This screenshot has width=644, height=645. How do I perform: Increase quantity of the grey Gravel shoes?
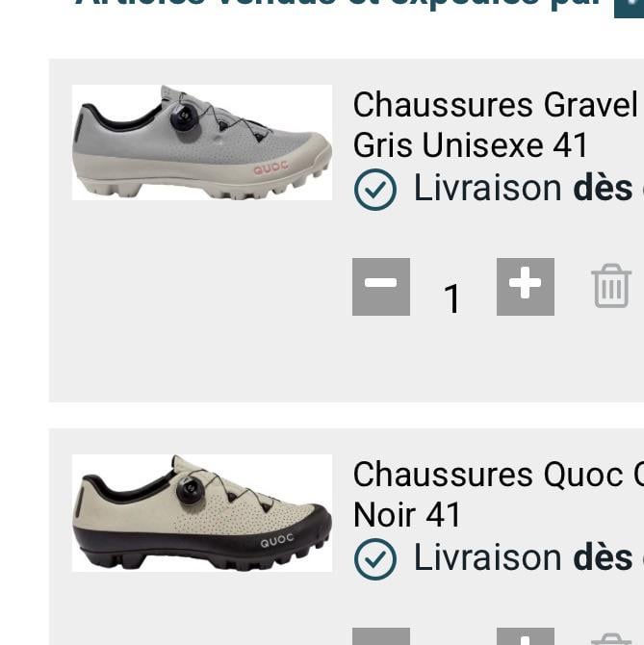[526, 287]
